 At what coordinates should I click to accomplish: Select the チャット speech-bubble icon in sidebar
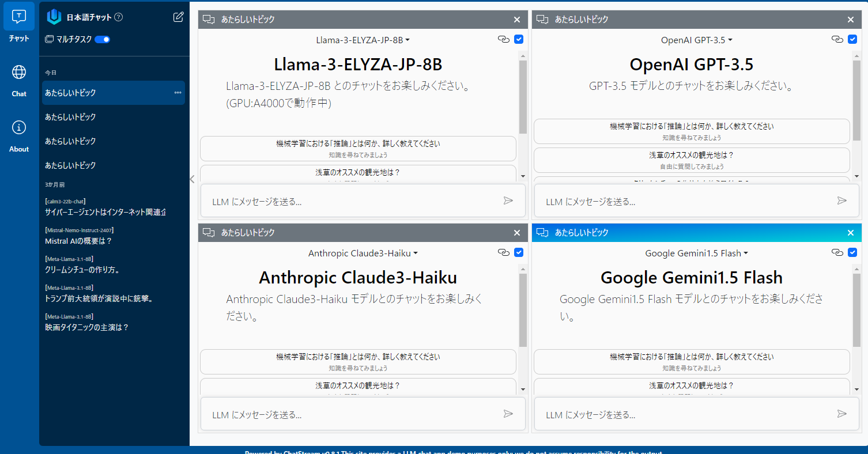(18, 17)
